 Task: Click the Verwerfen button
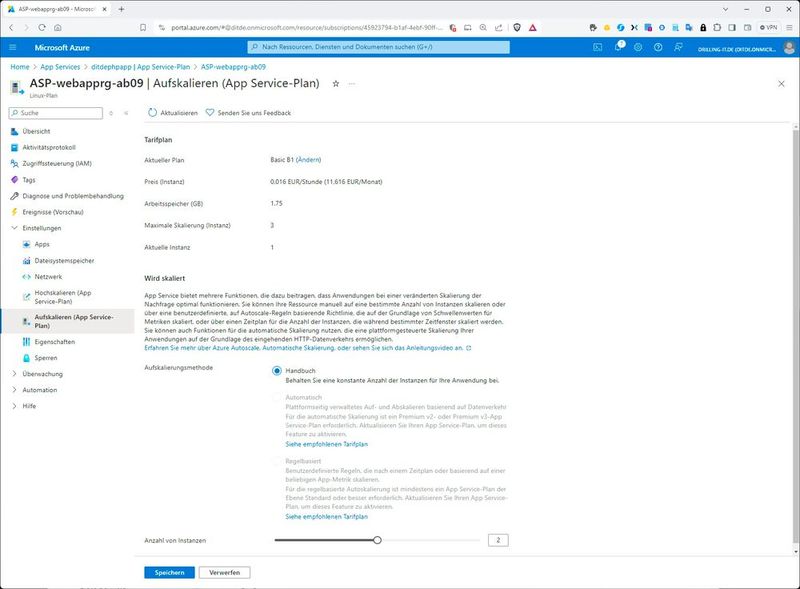224,573
